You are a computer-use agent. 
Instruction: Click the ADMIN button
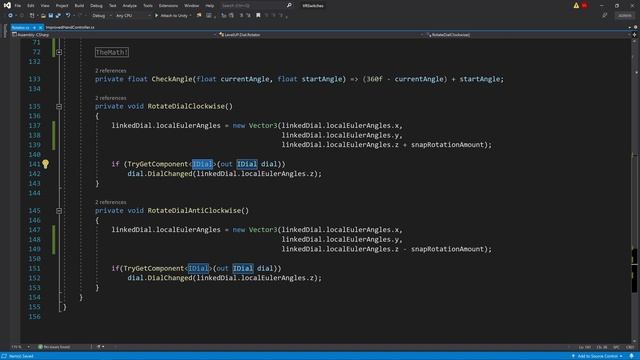624,16
